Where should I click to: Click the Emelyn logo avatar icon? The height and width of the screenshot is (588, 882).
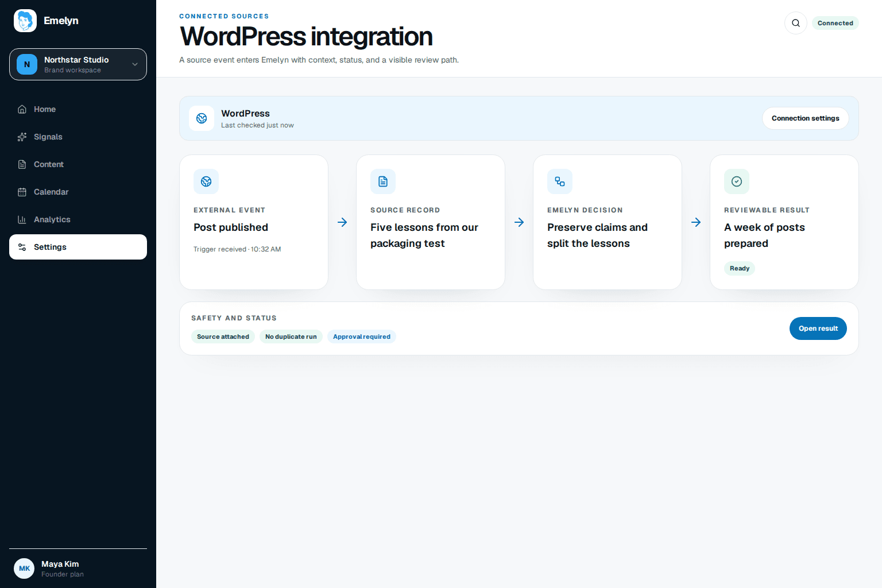25,21
